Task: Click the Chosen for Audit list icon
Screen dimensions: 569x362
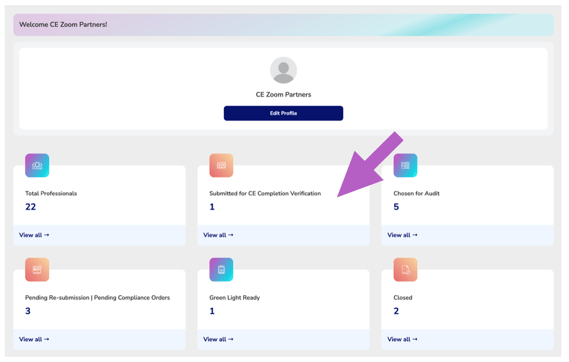Action: (x=405, y=165)
